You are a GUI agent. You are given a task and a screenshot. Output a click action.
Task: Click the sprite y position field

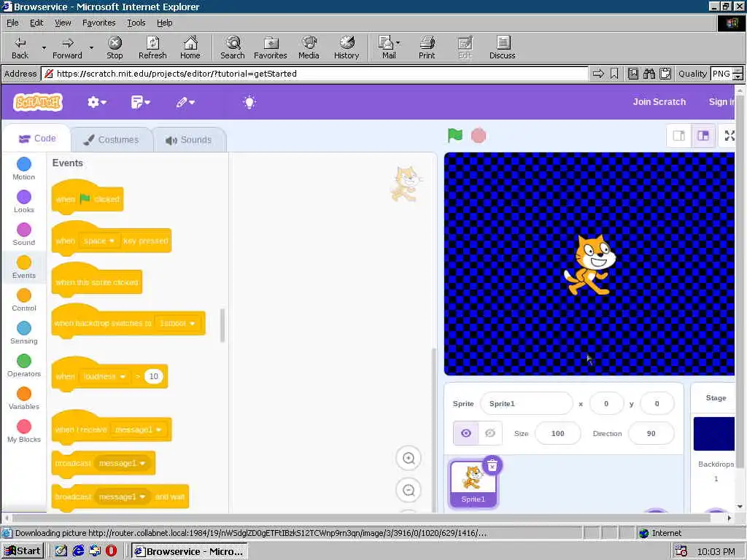(657, 403)
